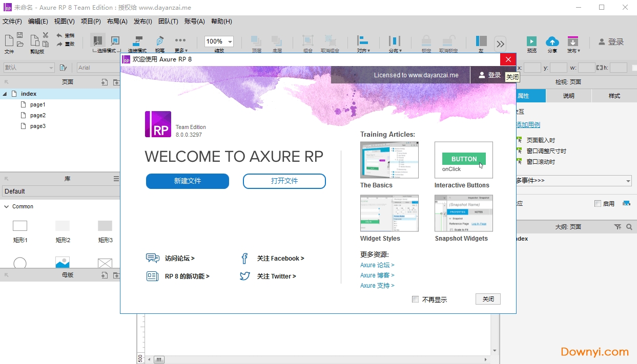This screenshot has width=637, height=364.
Task: Click the Publish (发布) toolbar icon
Action: 573,41
